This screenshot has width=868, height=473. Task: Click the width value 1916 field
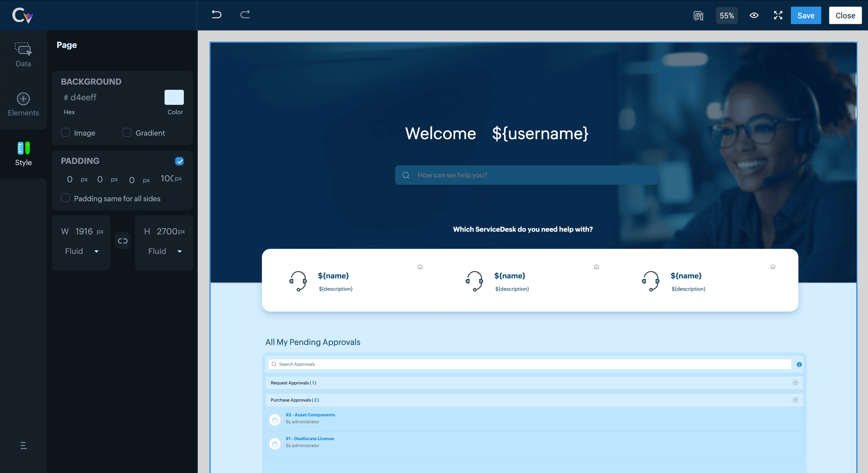[84, 231]
